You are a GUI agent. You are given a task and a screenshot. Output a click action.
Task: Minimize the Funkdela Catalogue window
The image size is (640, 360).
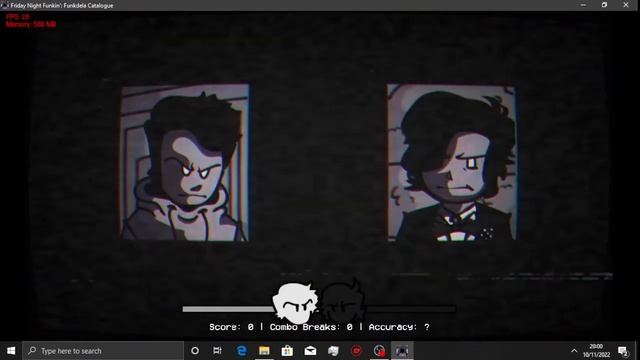point(583,5)
